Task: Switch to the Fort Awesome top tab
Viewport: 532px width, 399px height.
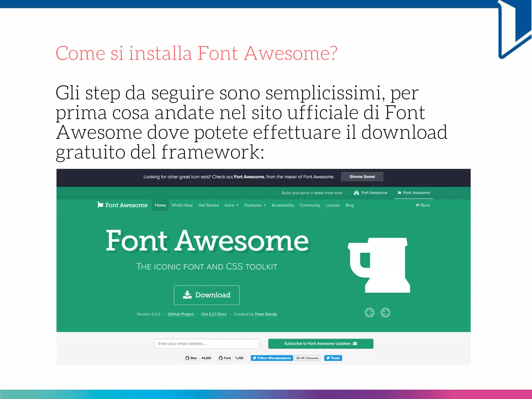Action: pos(371,193)
